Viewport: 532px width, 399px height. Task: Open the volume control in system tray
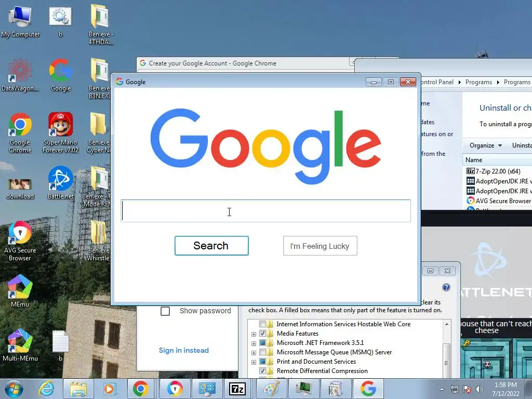coord(480,389)
